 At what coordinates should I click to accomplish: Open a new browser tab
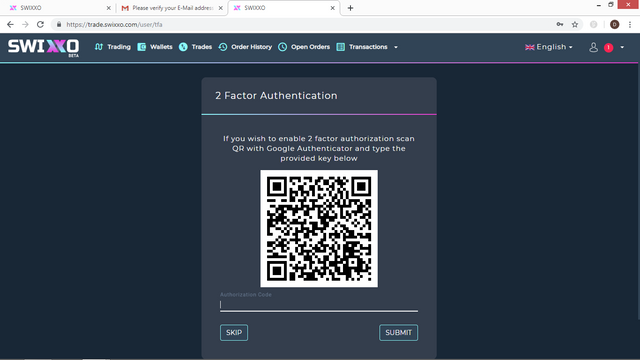coord(350,8)
